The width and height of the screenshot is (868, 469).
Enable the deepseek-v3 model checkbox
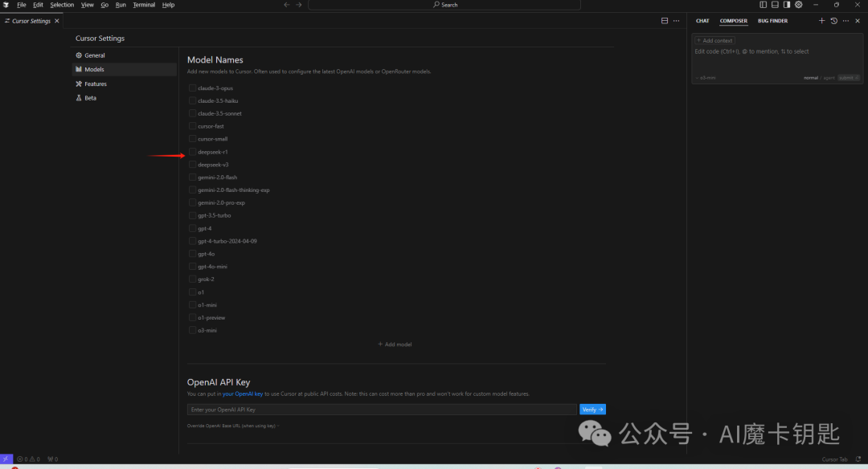pos(192,165)
